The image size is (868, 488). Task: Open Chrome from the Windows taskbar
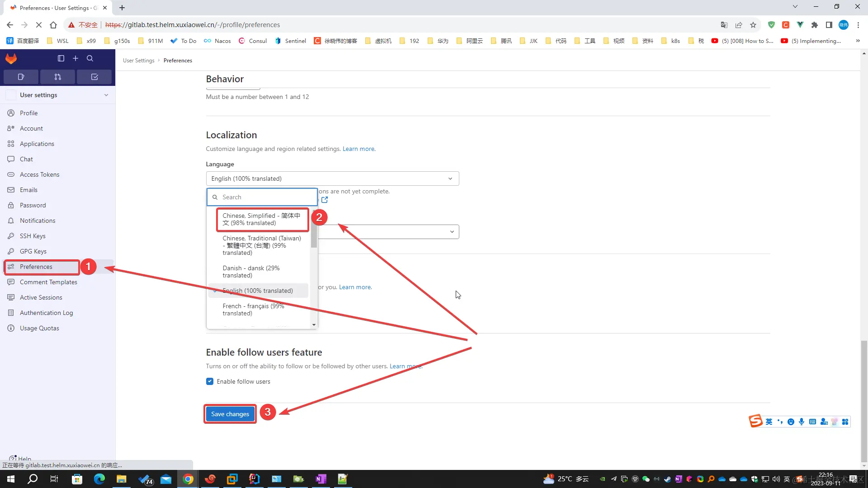pyautogui.click(x=188, y=479)
